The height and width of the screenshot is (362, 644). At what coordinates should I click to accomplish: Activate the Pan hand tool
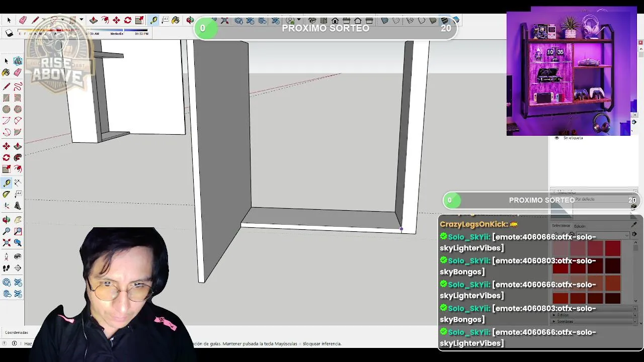tap(18, 220)
